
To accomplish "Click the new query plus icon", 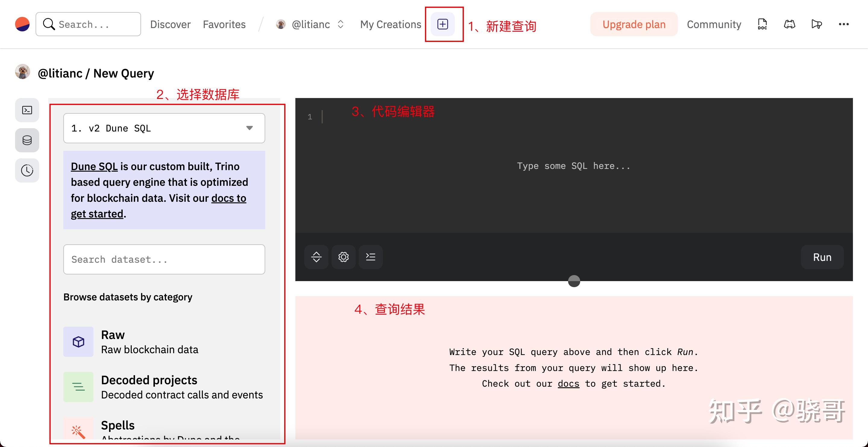I will [442, 24].
